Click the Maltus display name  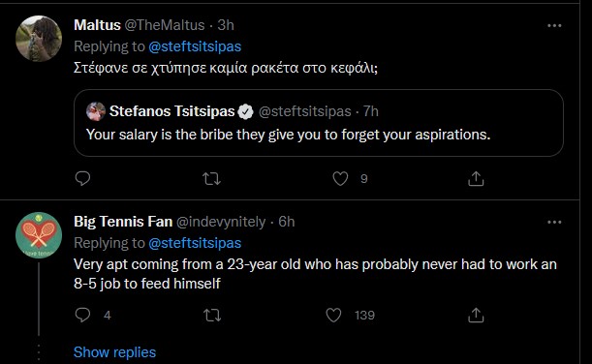97,25
